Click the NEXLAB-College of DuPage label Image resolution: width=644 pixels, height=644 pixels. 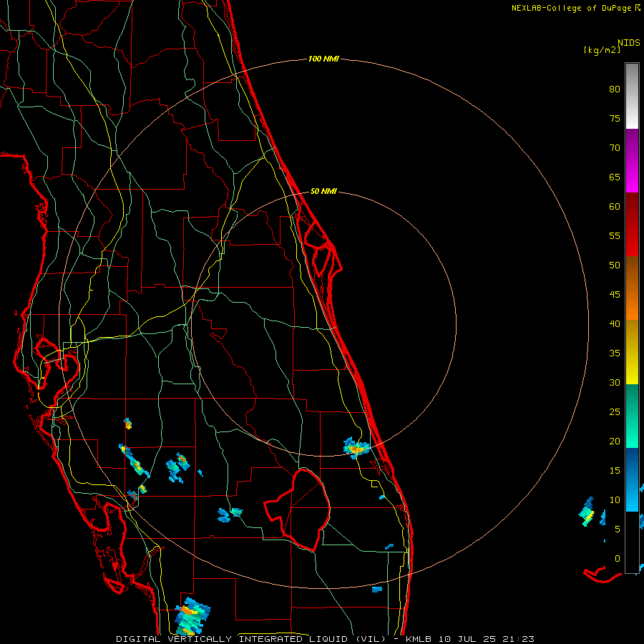click(x=572, y=8)
